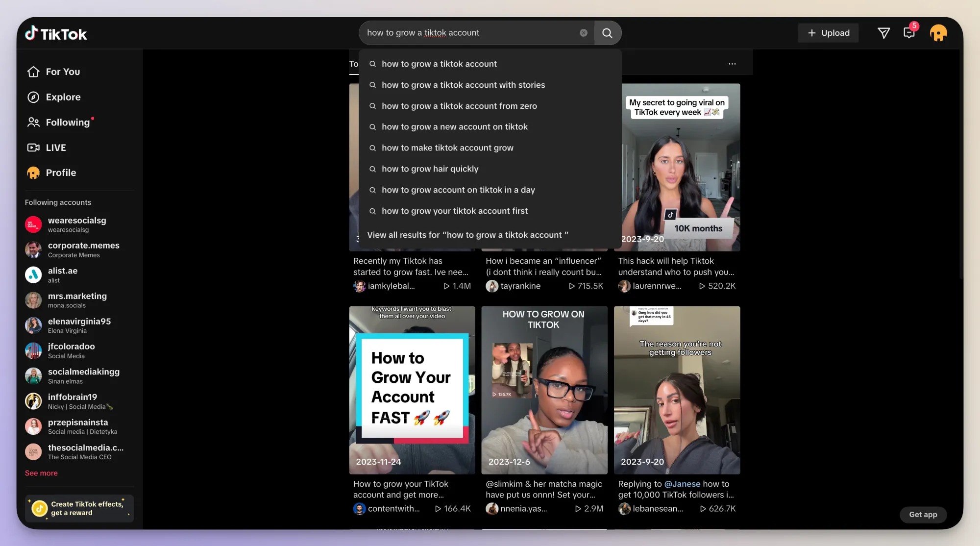Open caption 'This hack will help Tiktok'
Image resolution: width=980 pixels, height=546 pixels.
tap(676, 267)
